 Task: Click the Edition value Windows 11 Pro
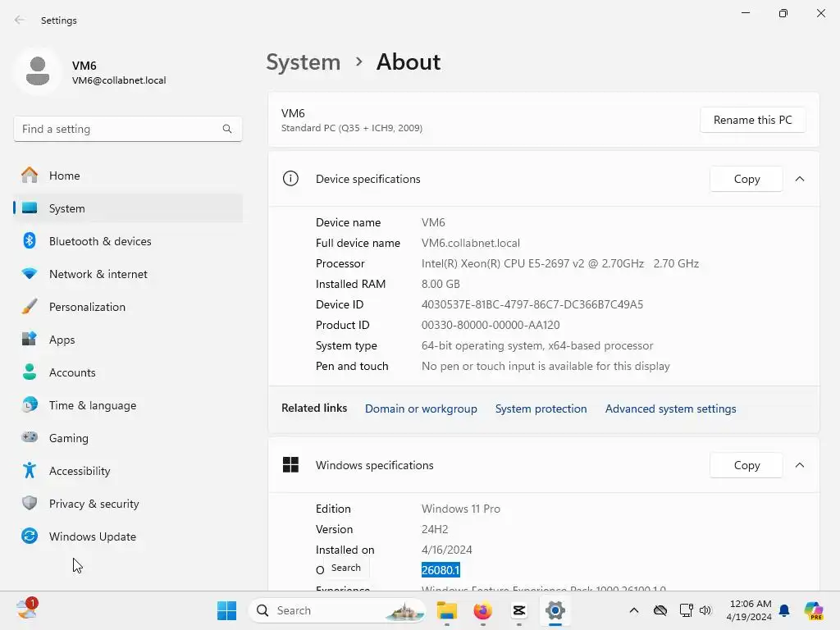pos(461,509)
